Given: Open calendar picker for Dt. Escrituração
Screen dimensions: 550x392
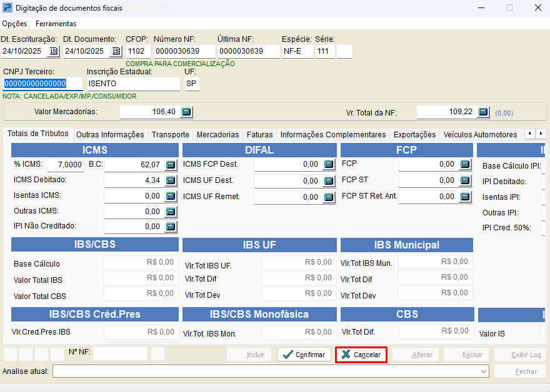Looking at the screenshot, I should point(53,51).
